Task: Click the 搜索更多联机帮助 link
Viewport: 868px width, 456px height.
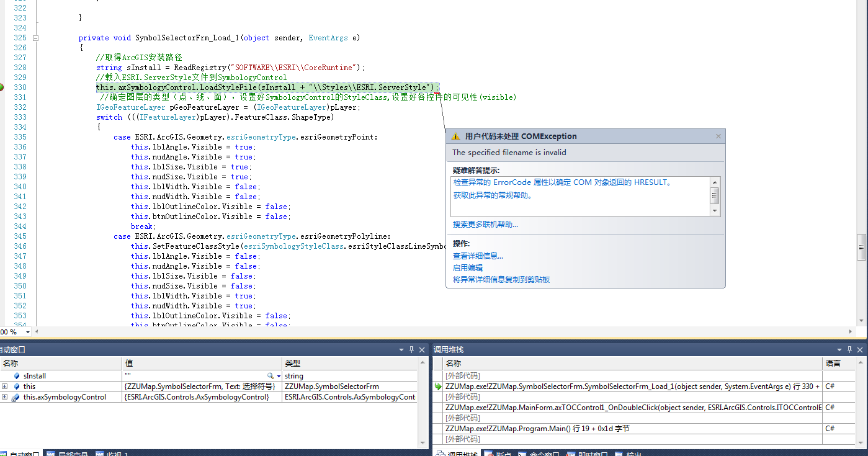Action: click(x=485, y=225)
